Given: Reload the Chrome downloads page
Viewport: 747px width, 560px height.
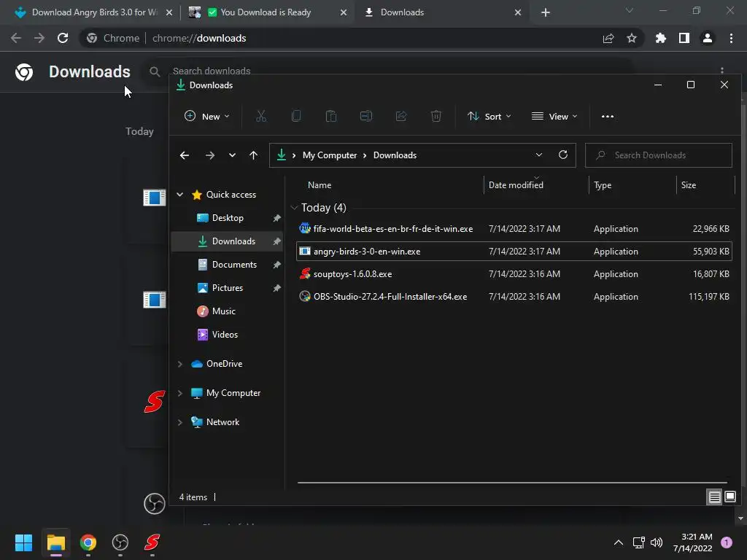Looking at the screenshot, I should point(63,38).
